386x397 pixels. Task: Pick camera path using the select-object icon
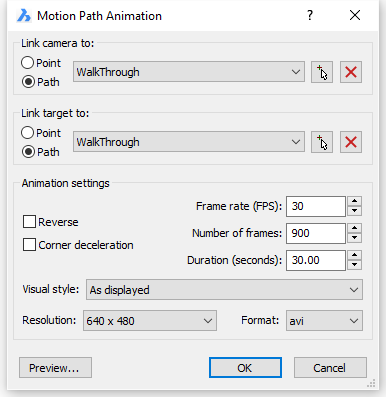coord(322,72)
